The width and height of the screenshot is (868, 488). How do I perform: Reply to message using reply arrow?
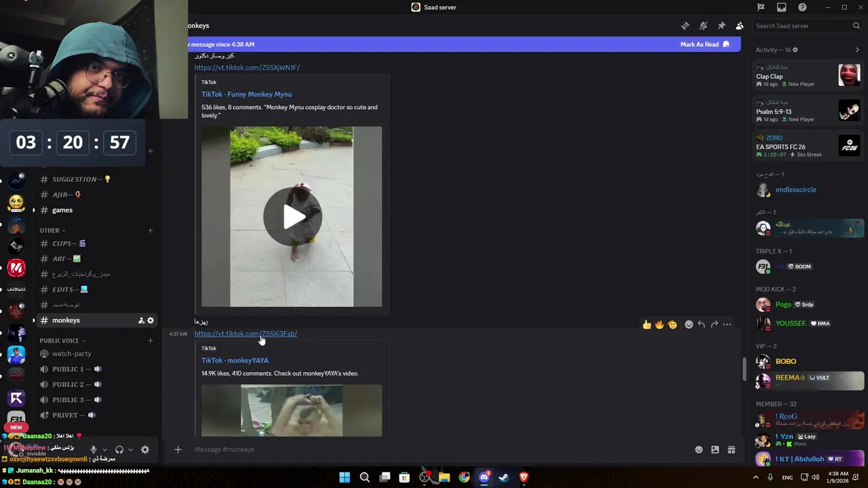tap(701, 325)
